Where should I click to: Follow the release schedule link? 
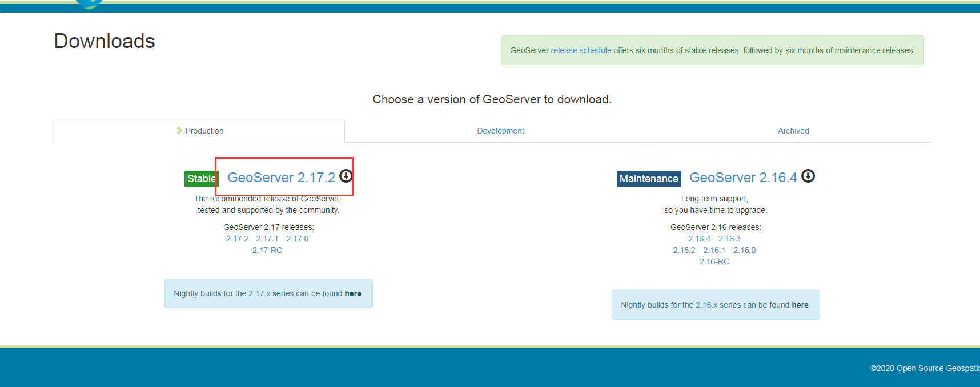point(581,50)
